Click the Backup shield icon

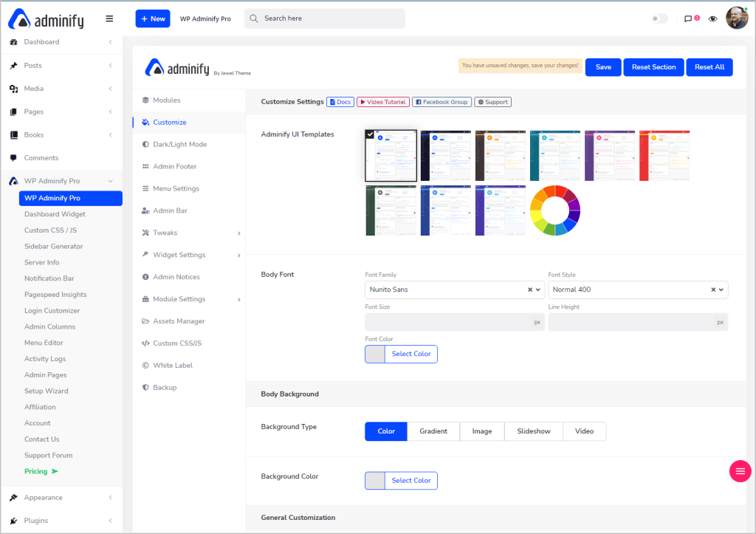pyautogui.click(x=145, y=387)
